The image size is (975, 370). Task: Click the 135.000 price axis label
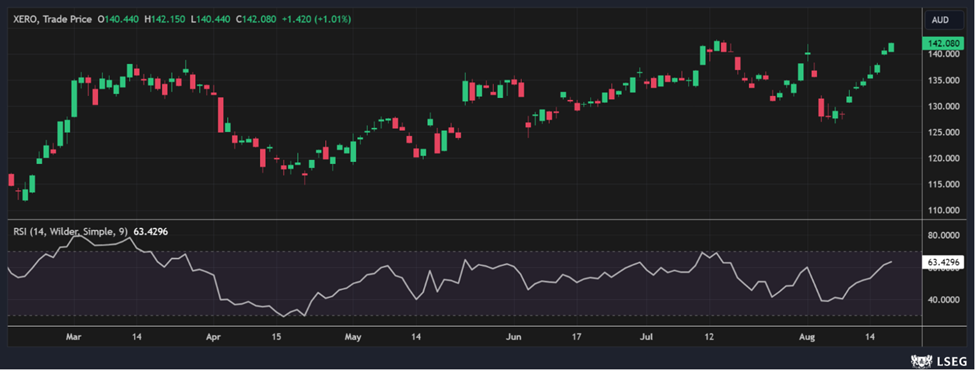tap(943, 80)
